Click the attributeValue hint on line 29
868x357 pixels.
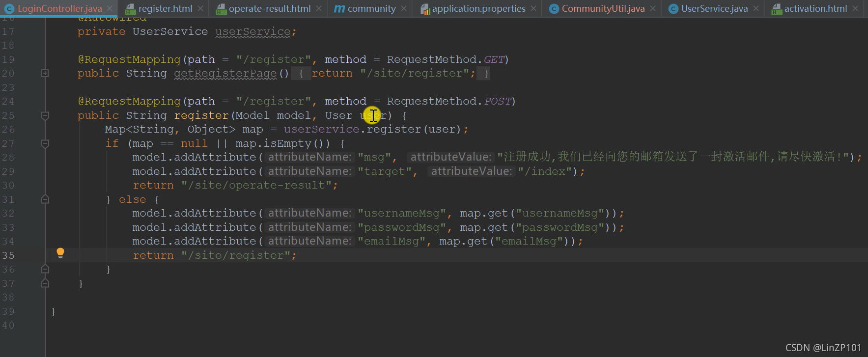pos(472,171)
